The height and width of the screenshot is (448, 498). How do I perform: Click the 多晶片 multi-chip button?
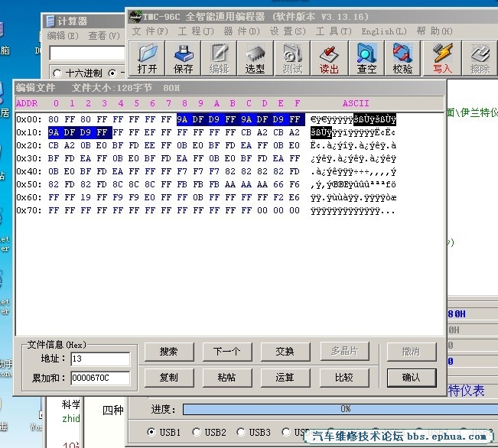pyautogui.click(x=344, y=351)
